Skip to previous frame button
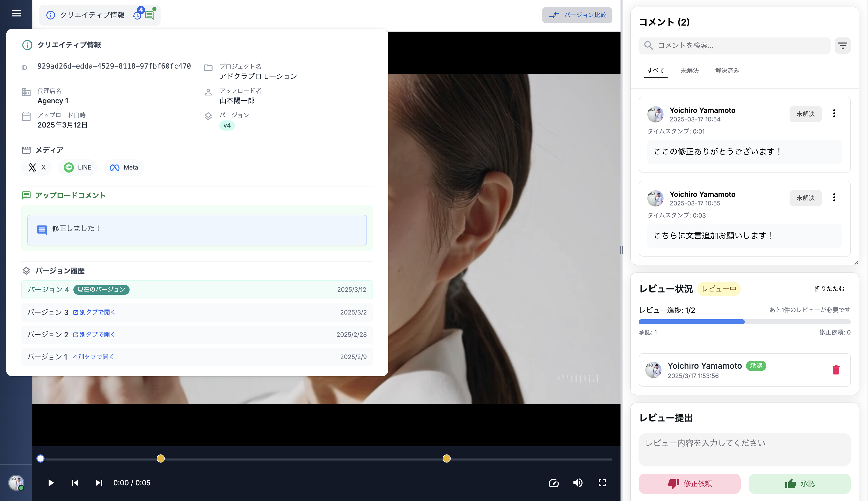Viewport: 868px width, 501px height. 75,483
